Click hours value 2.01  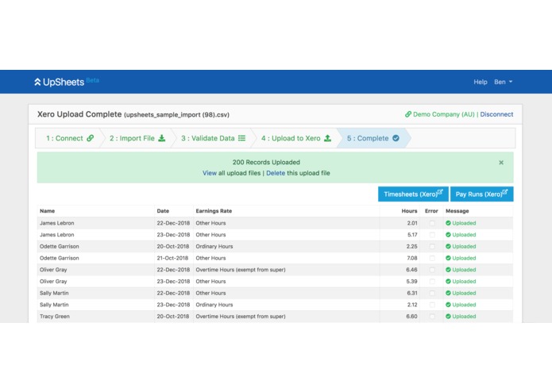point(412,223)
